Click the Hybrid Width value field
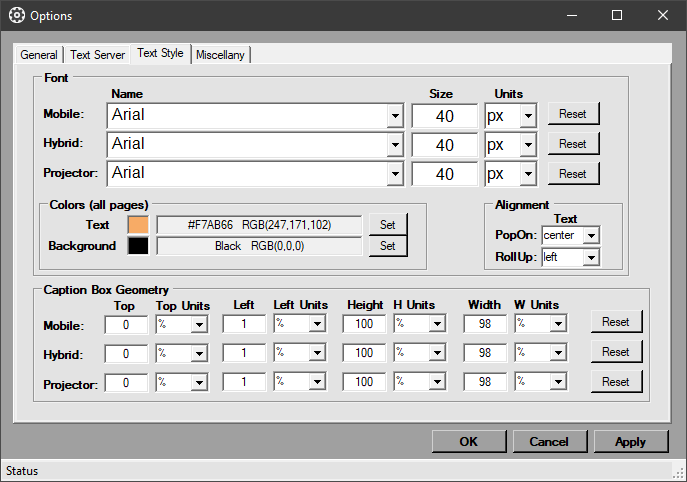This screenshot has height=482, width=687. coord(485,353)
